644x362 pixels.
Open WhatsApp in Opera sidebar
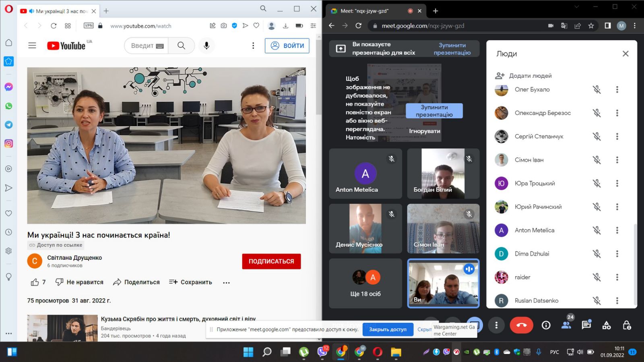[x=8, y=106]
